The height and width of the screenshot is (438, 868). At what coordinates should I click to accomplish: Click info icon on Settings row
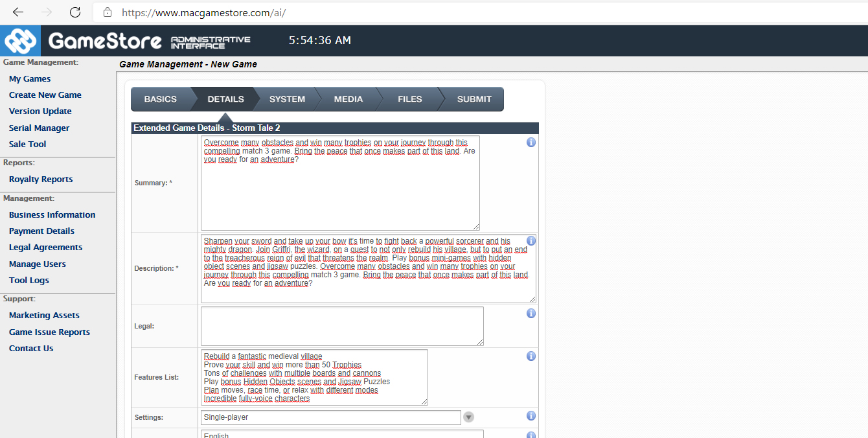click(531, 416)
